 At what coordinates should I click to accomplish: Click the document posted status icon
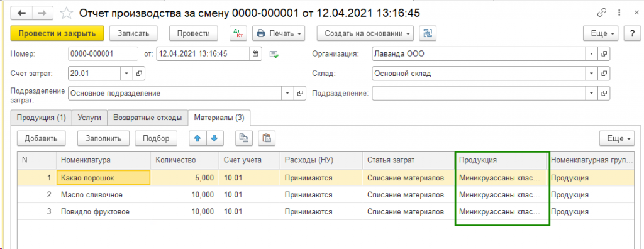click(274, 54)
